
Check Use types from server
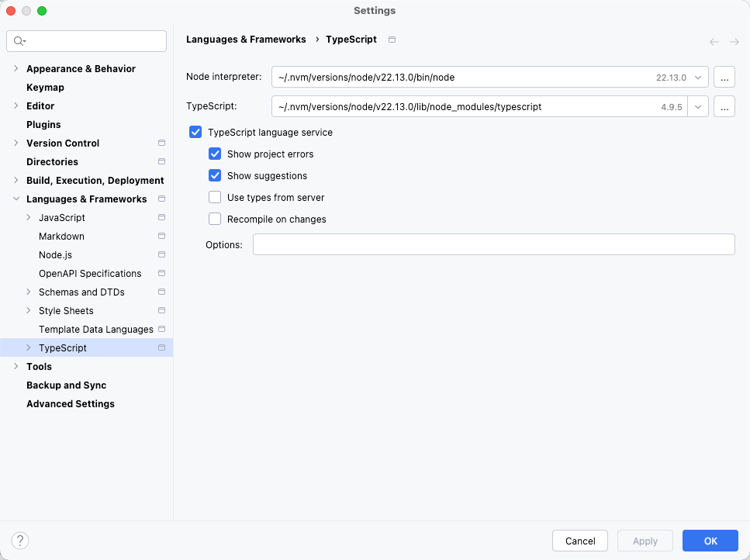point(215,198)
